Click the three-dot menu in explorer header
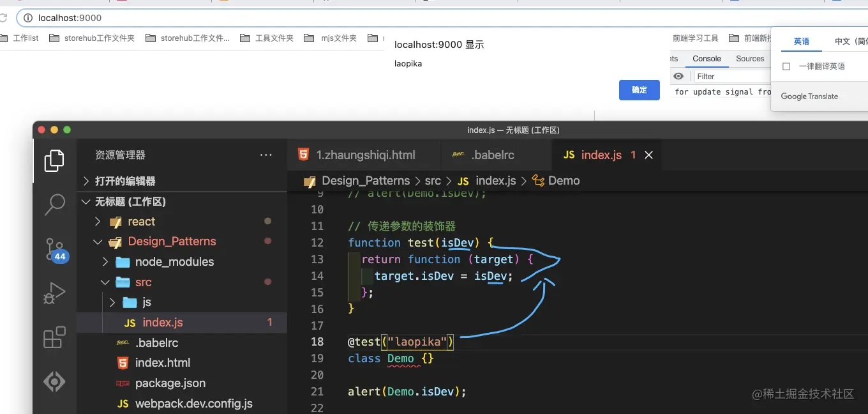The height and width of the screenshot is (414, 868). pyautogui.click(x=266, y=155)
